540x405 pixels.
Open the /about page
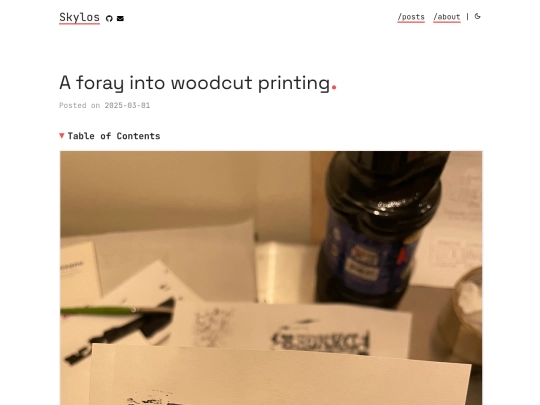click(447, 17)
